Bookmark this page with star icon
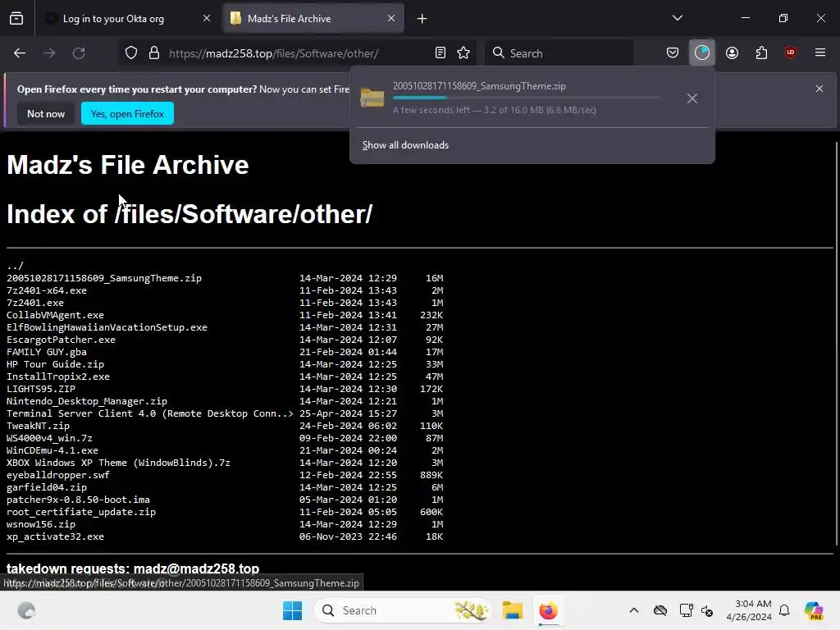 pyautogui.click(x=463, y=53)
